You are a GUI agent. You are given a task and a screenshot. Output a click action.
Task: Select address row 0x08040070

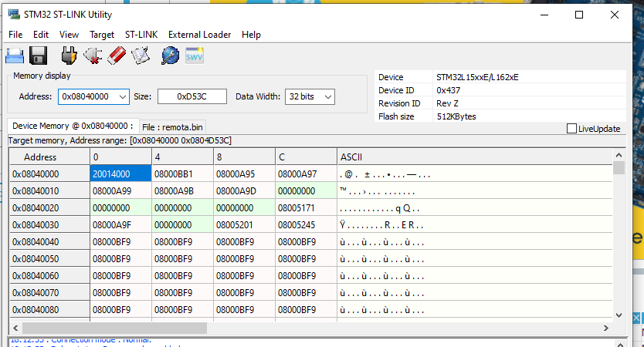pyautogui.click(x=49, y=293)
